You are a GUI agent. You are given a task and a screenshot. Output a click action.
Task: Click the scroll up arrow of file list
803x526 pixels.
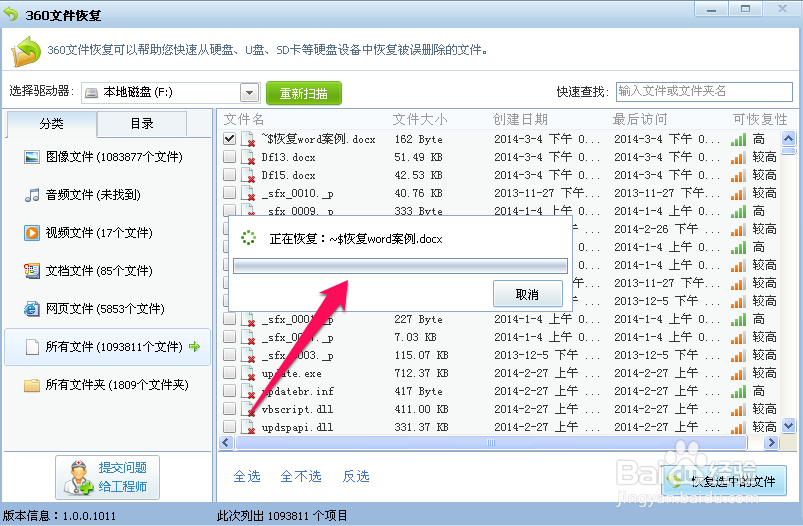tap(789, 138)
